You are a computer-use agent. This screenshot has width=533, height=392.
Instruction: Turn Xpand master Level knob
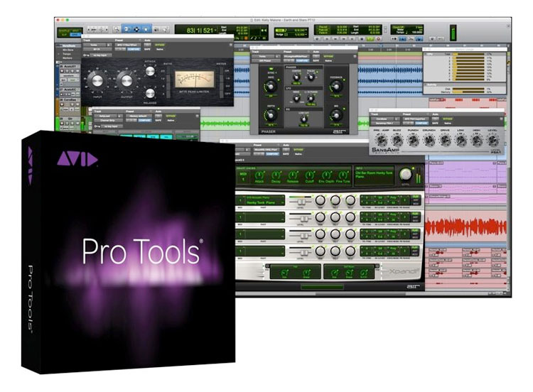(405, 174)
